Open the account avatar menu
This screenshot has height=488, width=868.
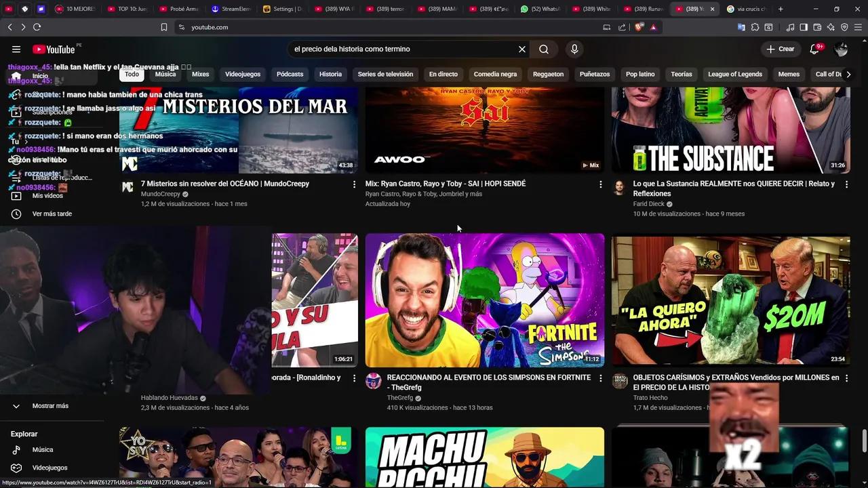pos(842,49)
